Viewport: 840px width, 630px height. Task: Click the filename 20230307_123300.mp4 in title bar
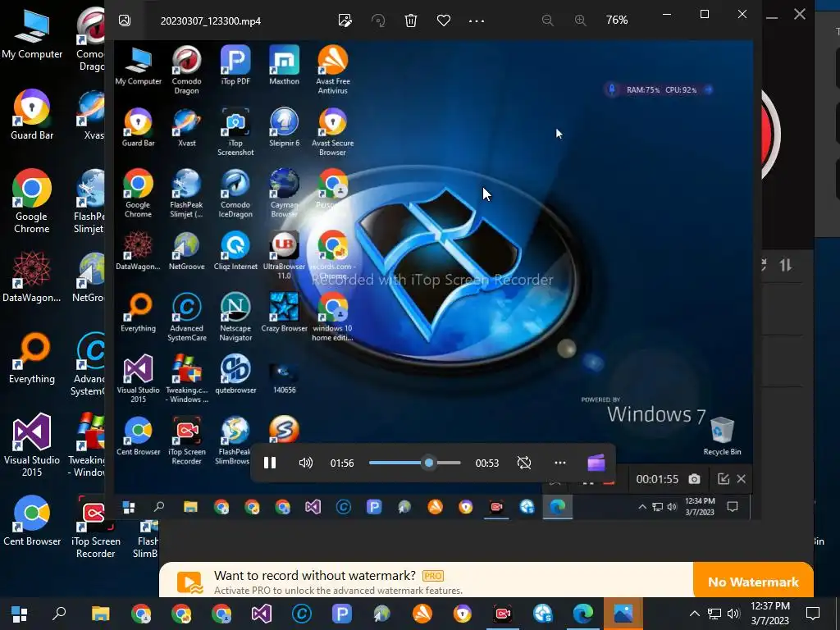[211, 21]
